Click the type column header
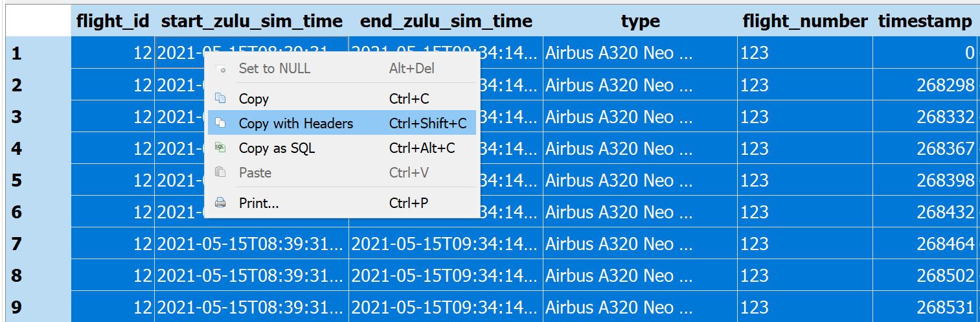 pos(640,21)
